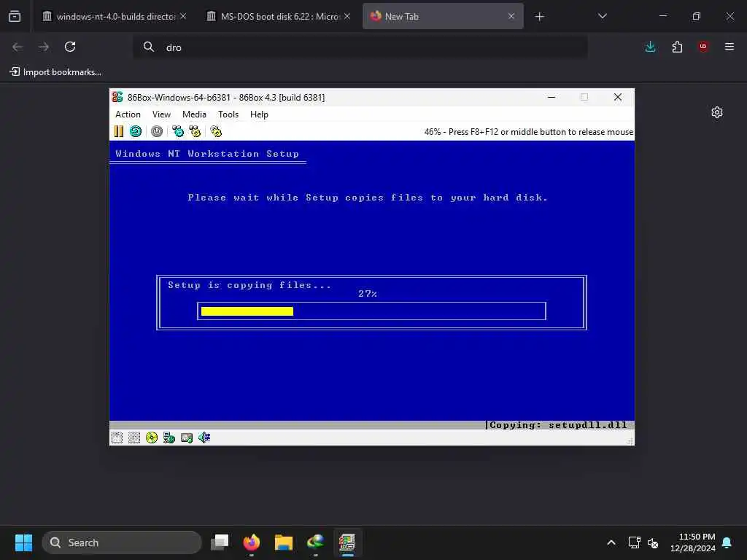Viewport: 747px width, 560px height.
Task: Send Ctrl+Alt+Del via the teal keys icon
Action: click(x=178, y=131)
